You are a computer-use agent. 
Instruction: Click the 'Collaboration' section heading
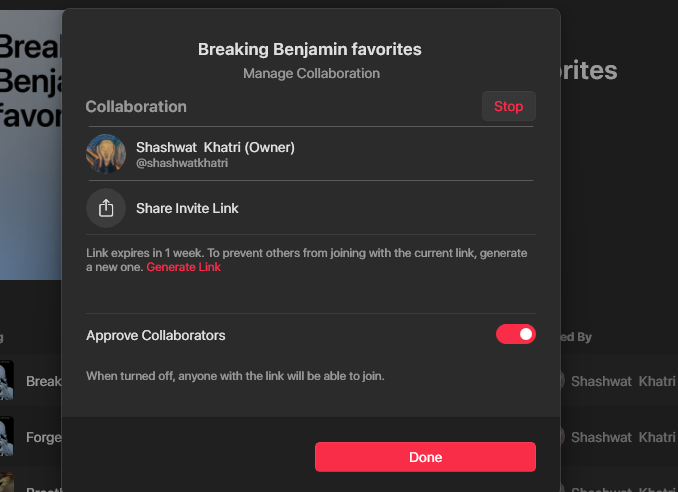(x=136, y=106)
